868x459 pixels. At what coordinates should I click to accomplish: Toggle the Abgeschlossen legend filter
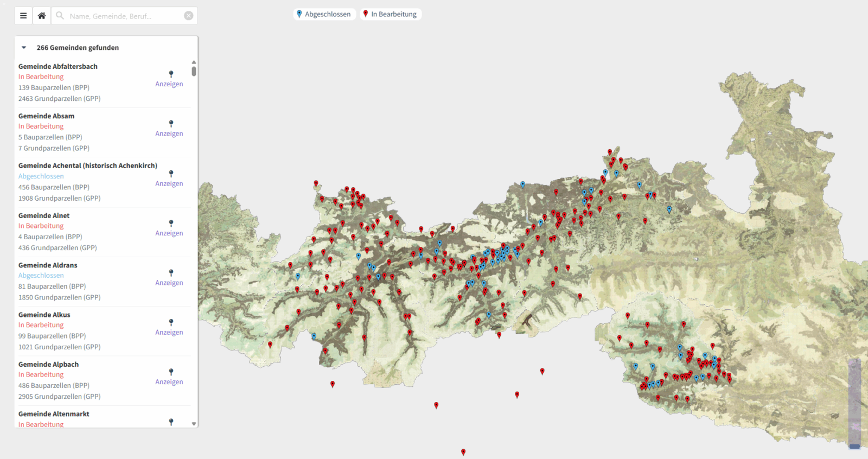click(x=324, y=14)
